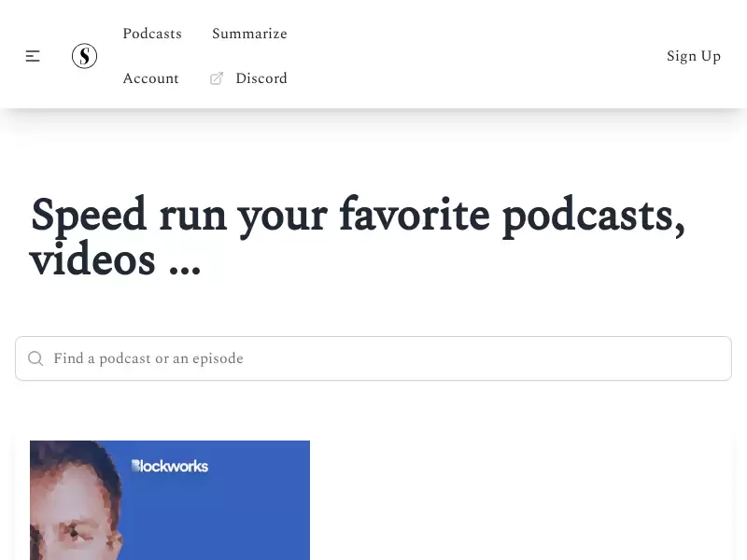The width and height of the screenshot is (747, 560).
Task: Focus the 'Find a podcast or an episode' field
Action: [373, 358]
